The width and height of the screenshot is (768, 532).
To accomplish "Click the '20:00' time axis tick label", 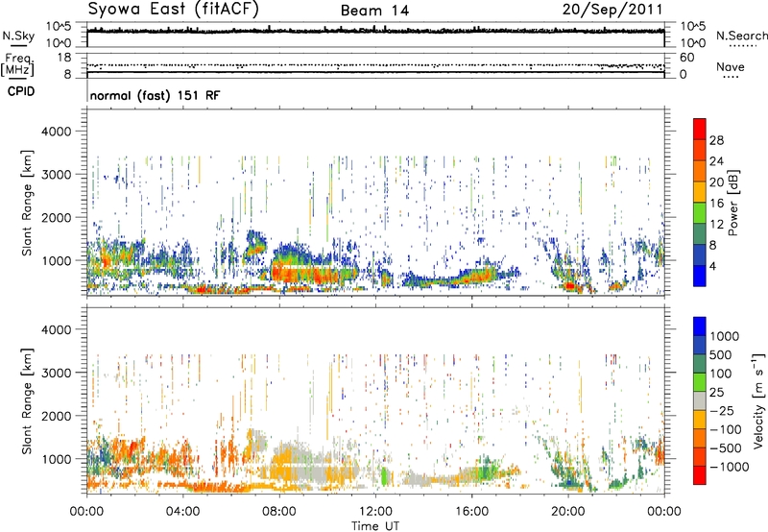I will point(567,512).
